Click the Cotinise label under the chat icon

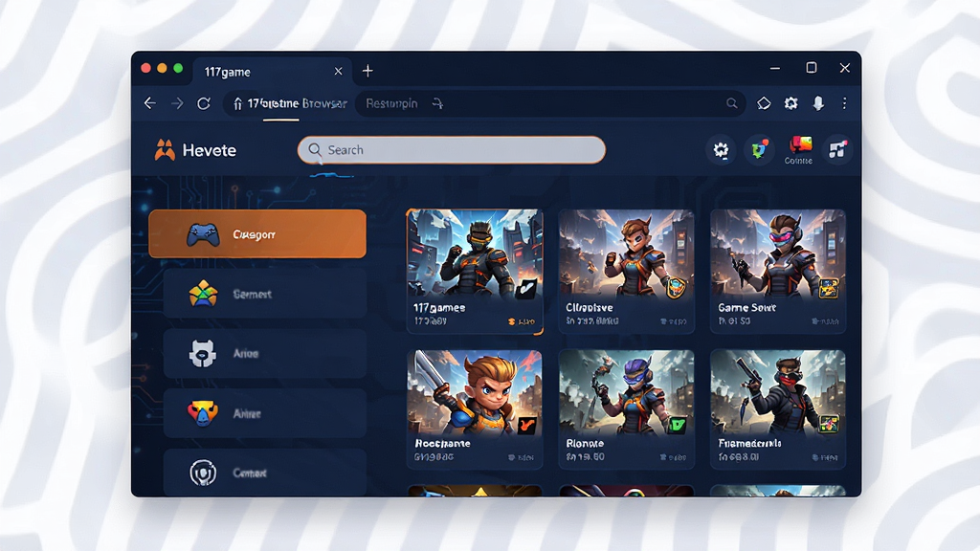click(798, 161)
